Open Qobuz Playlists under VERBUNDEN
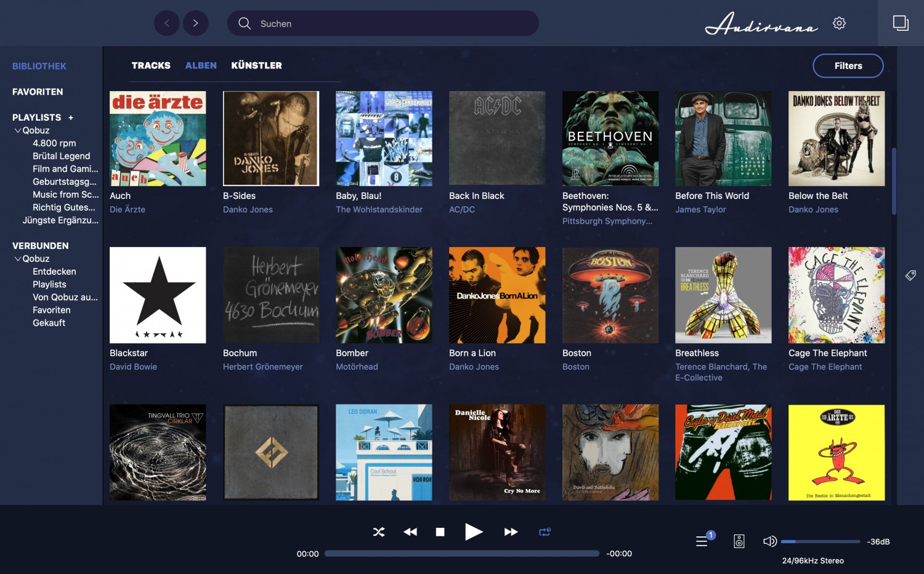The image size is (924, 574). (49, 285)
